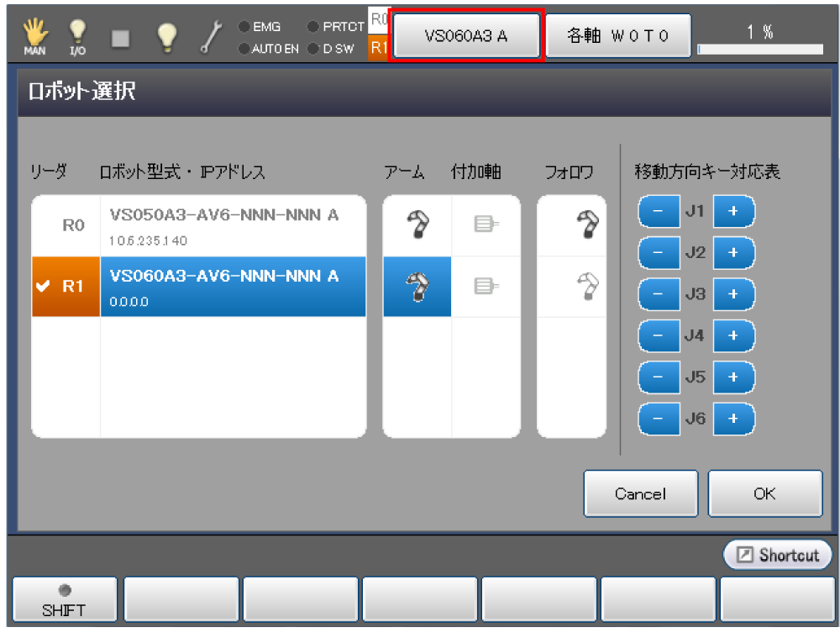Select leader R1 with checkmark
Image resolution: width=840 pixels, height=638 pixels.
coord(66,287)
